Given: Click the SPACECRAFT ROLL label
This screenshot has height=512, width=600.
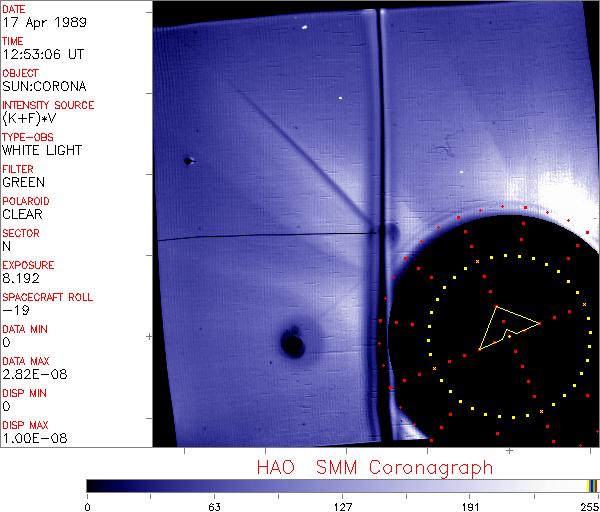Looking at the screenshot, I should click(48, 297).
